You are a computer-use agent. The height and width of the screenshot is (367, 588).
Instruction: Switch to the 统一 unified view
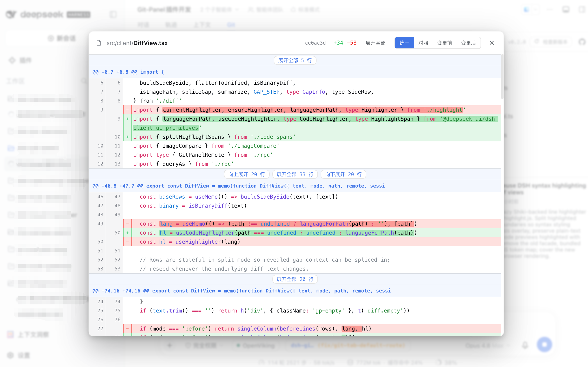point(404,43)
